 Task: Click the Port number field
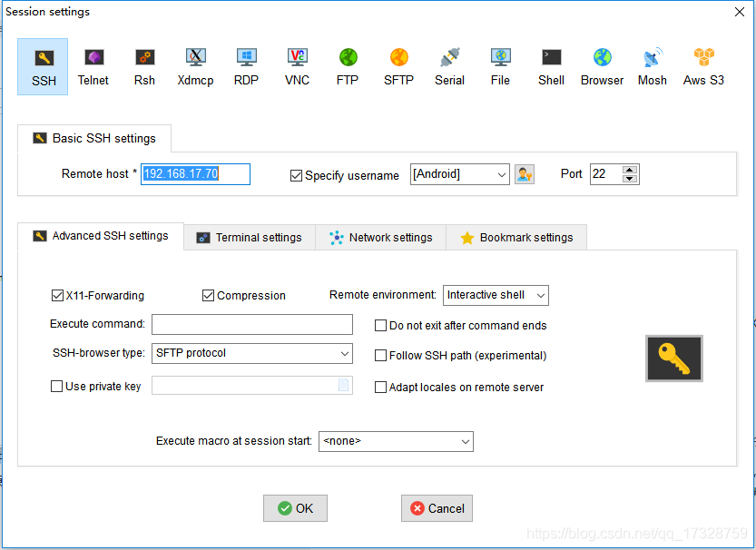coord(606,174)
